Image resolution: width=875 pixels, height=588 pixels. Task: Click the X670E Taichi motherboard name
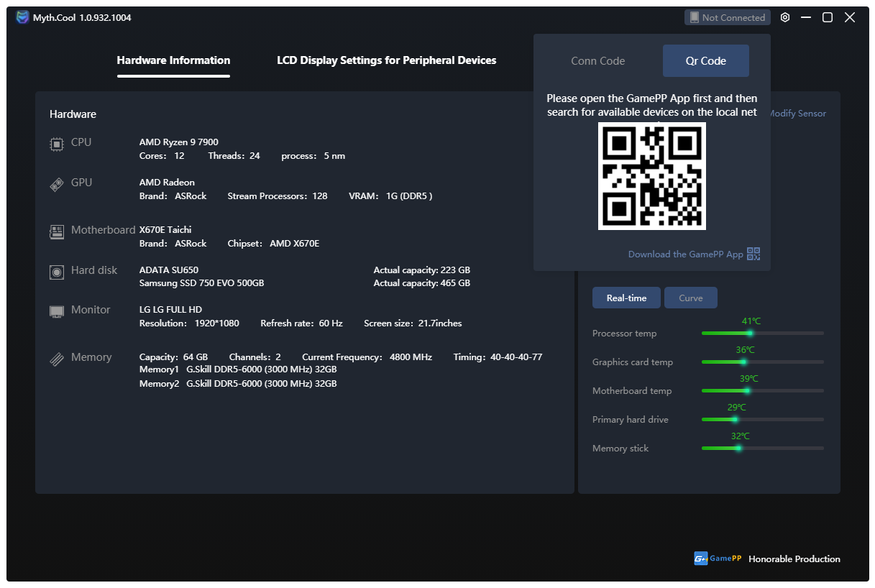click(165, 230)
